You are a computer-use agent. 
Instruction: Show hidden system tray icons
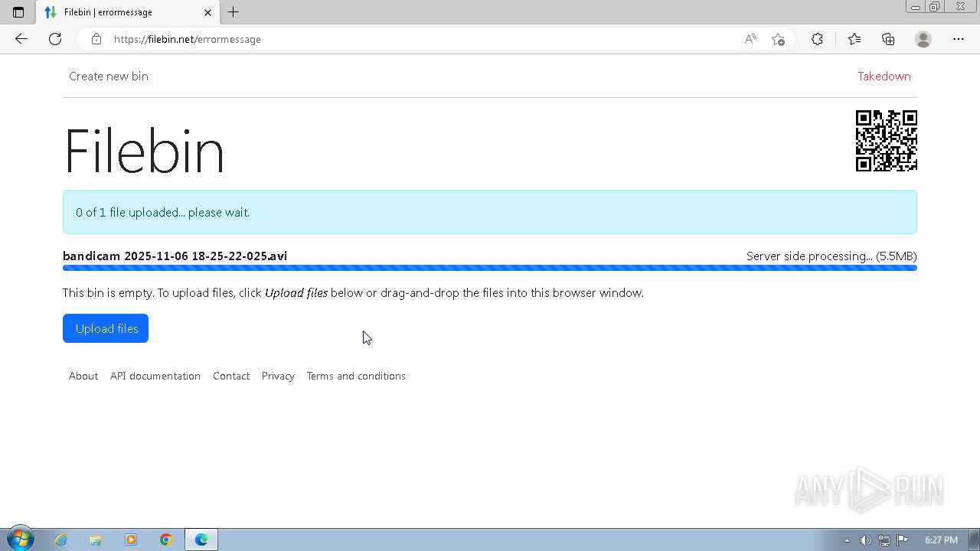847,540
